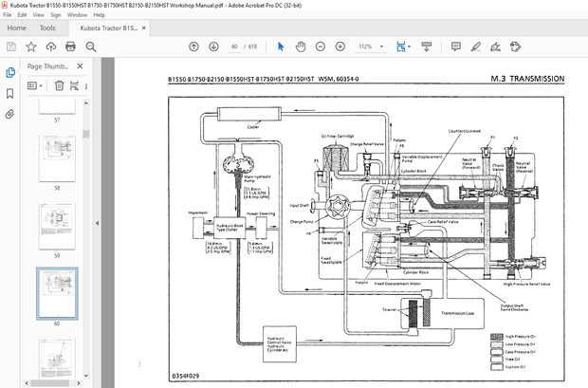Screen dimensions: 588x388
Task: Open the View menu
Action: [39, 15]
